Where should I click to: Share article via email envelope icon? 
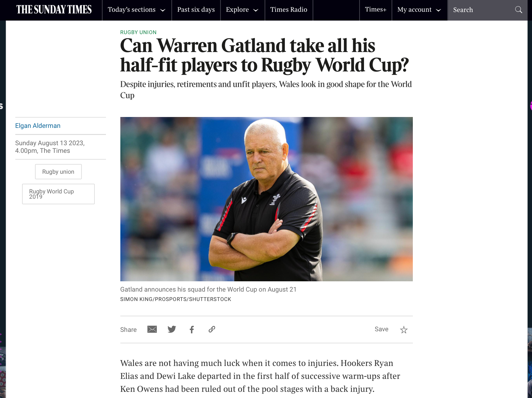152,329
